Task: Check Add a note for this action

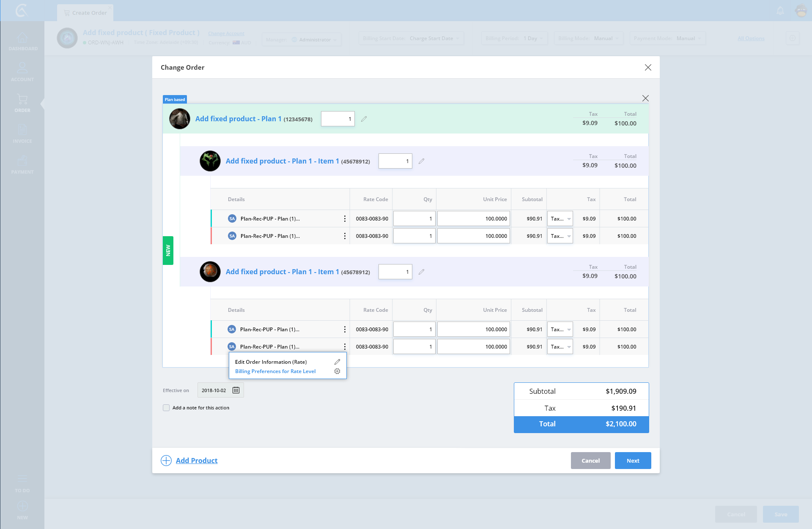Action: (166, 408)
